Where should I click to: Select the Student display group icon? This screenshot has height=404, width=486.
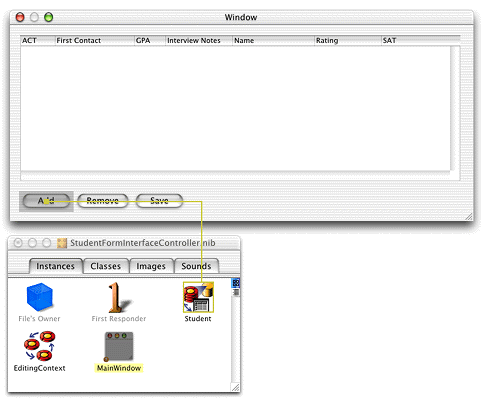coord(198,297)
